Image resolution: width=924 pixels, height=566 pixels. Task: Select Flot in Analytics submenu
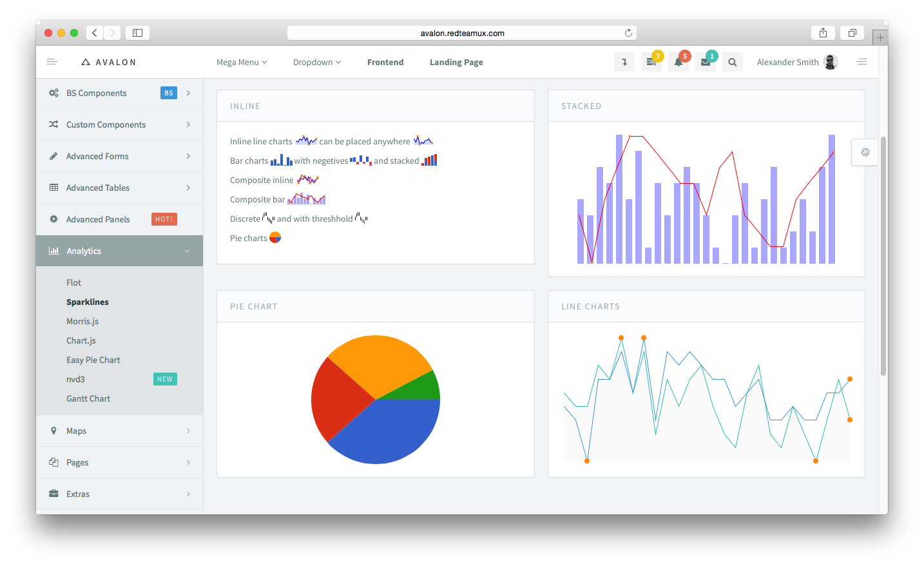[73, 282]
